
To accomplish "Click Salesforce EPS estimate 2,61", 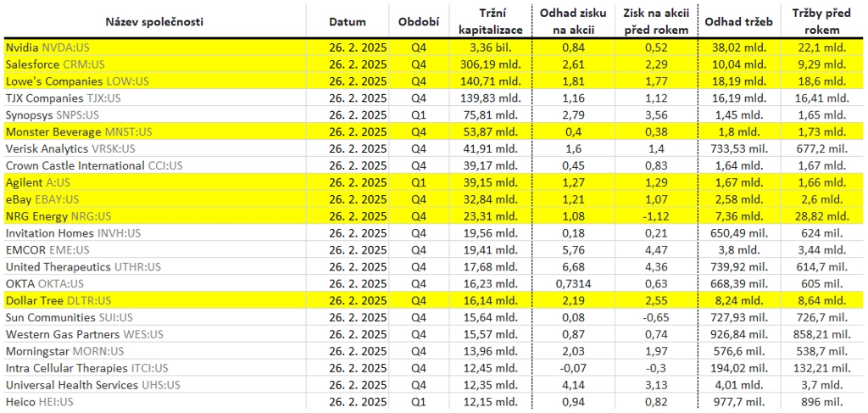I will pyautogui.click(x=573, y=64).
